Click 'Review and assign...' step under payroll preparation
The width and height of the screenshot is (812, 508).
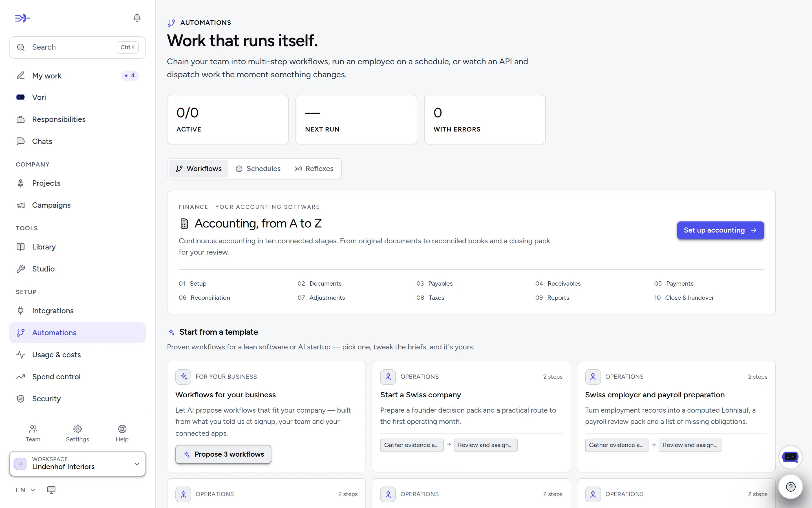point(690,445)
